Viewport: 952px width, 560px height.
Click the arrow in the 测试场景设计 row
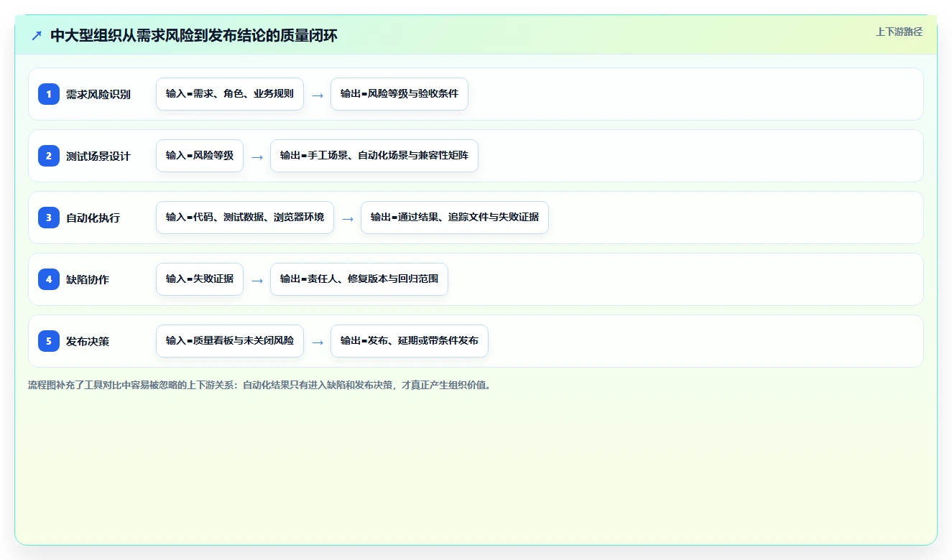[257, 157]
